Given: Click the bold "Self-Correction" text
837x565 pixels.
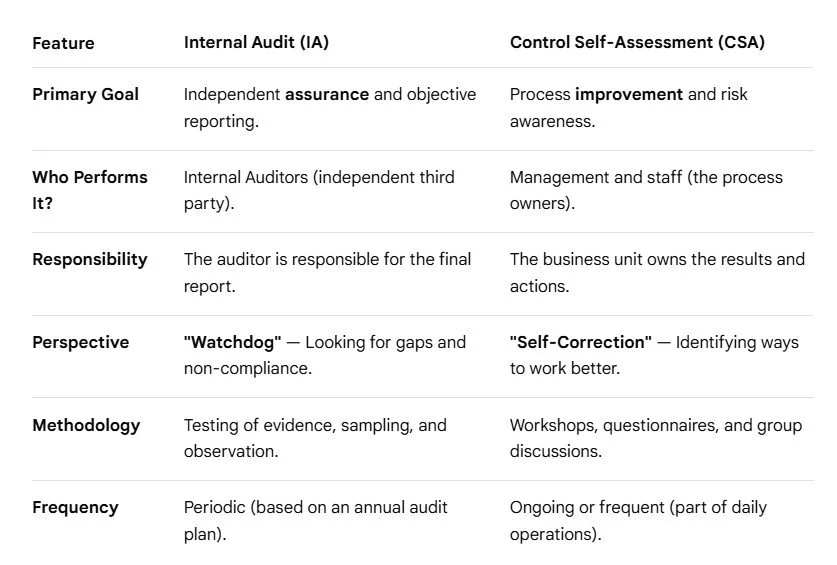Looking at the screenshot, I should (581, 342).
